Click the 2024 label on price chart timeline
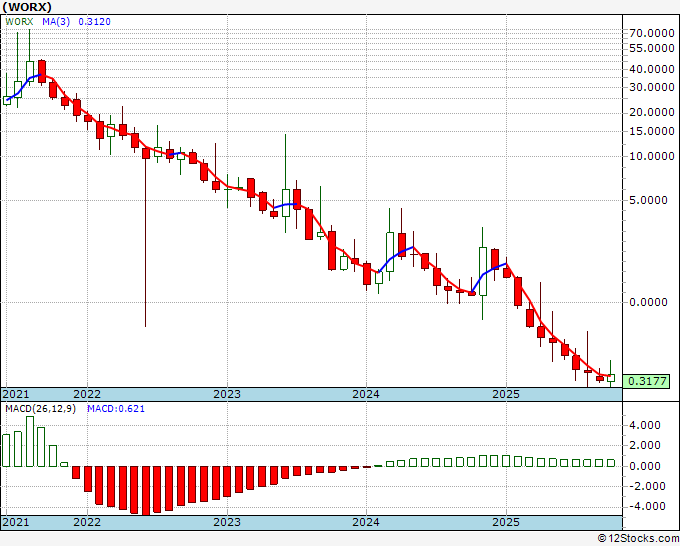Image resolution: width=680 pixels, height=546 pixels. tap(366, 394)
